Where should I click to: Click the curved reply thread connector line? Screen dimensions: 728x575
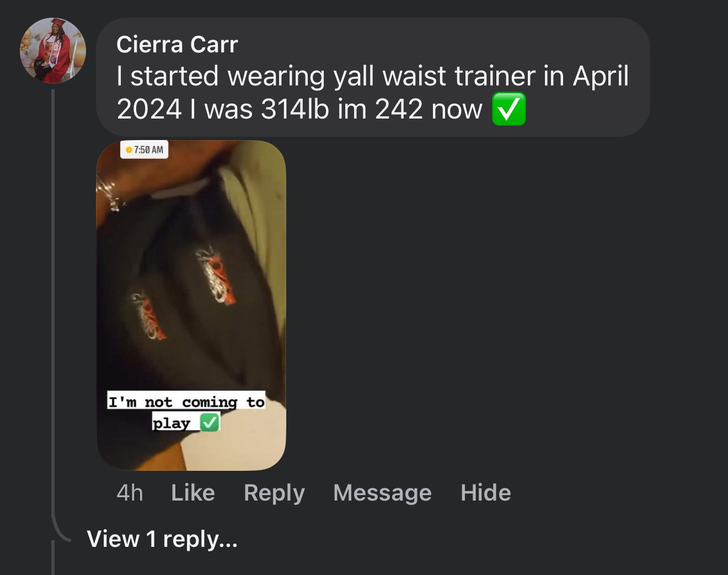tap(60, 529)
